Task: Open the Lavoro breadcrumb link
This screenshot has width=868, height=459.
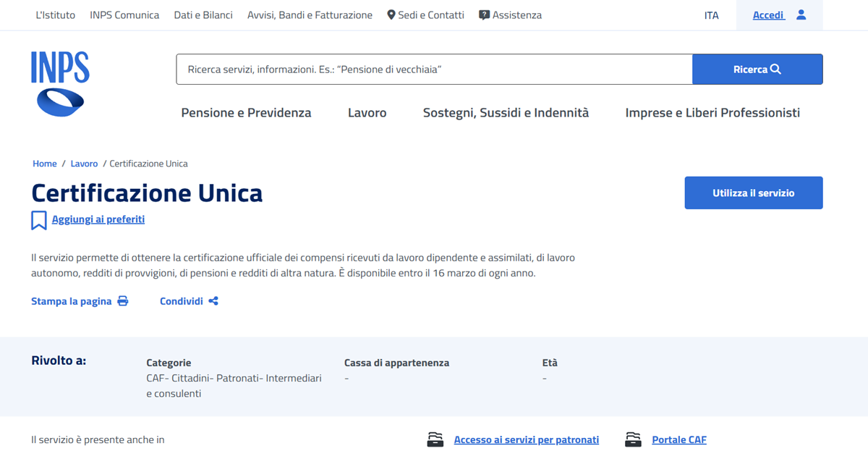Action: pyautogui.click(x=84, y=164)
